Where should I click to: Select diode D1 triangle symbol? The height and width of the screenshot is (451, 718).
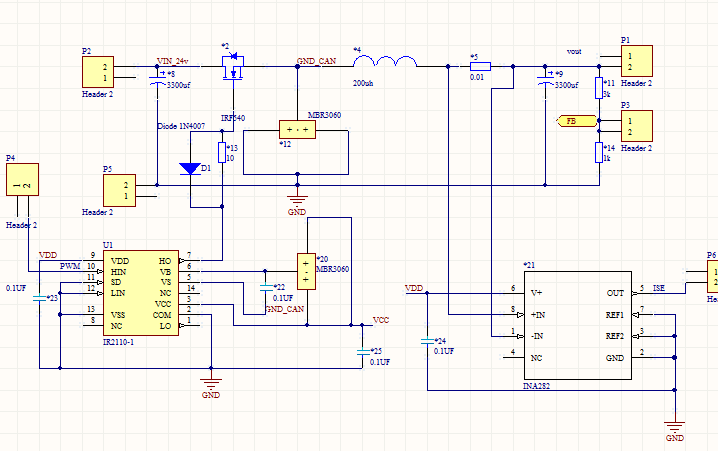pyautogui.click(x=190, y=168)
